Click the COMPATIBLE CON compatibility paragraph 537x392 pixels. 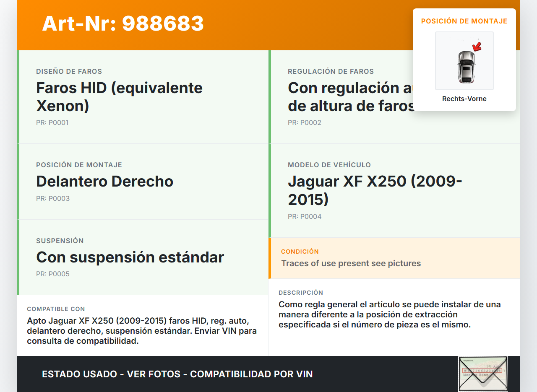141,331
